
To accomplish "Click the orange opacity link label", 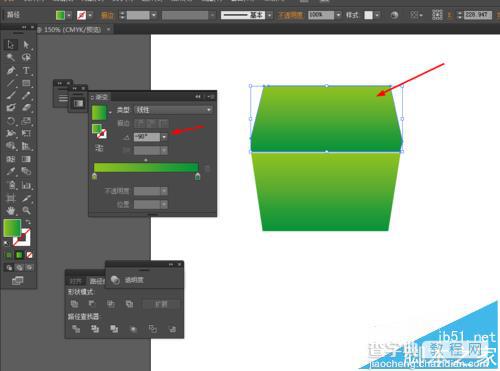I will (x=290, y=15).
